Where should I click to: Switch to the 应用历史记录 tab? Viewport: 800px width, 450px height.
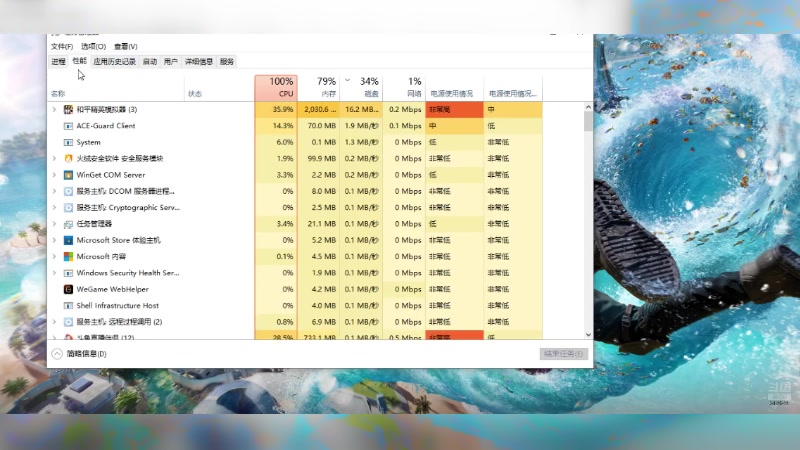[x=115, y=62]
